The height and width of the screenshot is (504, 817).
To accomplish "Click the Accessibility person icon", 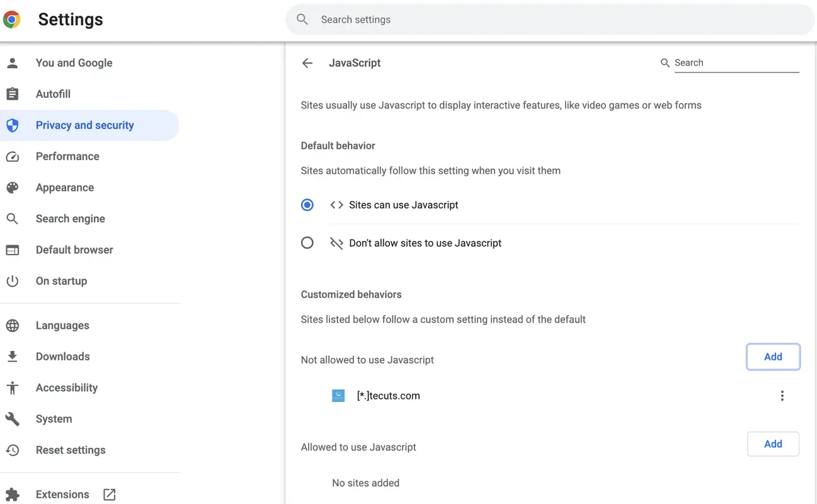I will [x=13, y=388].
